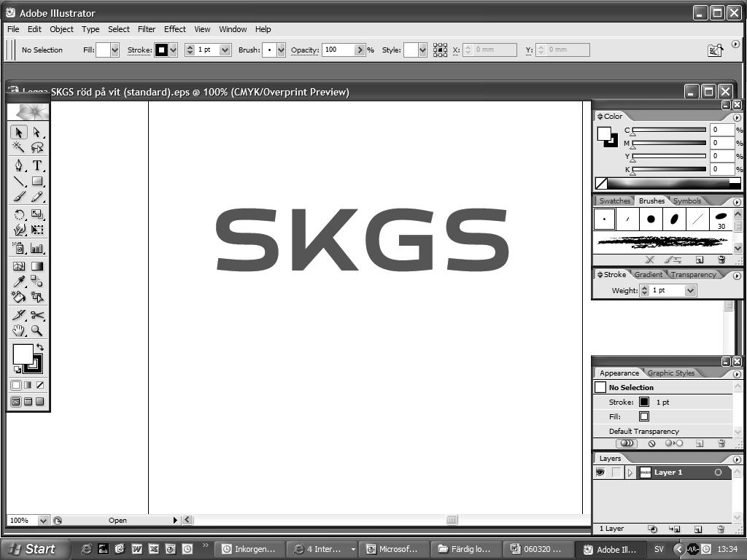
Task: Select the Pen tool
Action: 18,166
